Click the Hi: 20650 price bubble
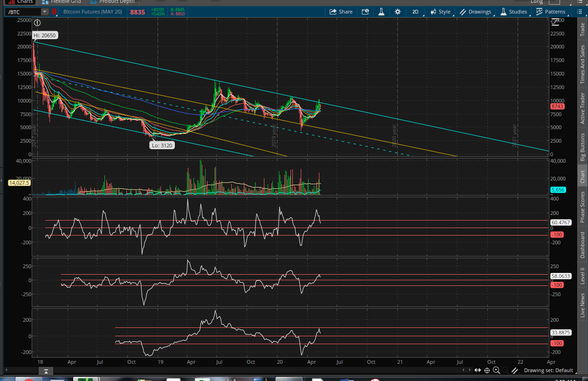The width and height of the screenshot is (588, 381). [x=45, y=35]
